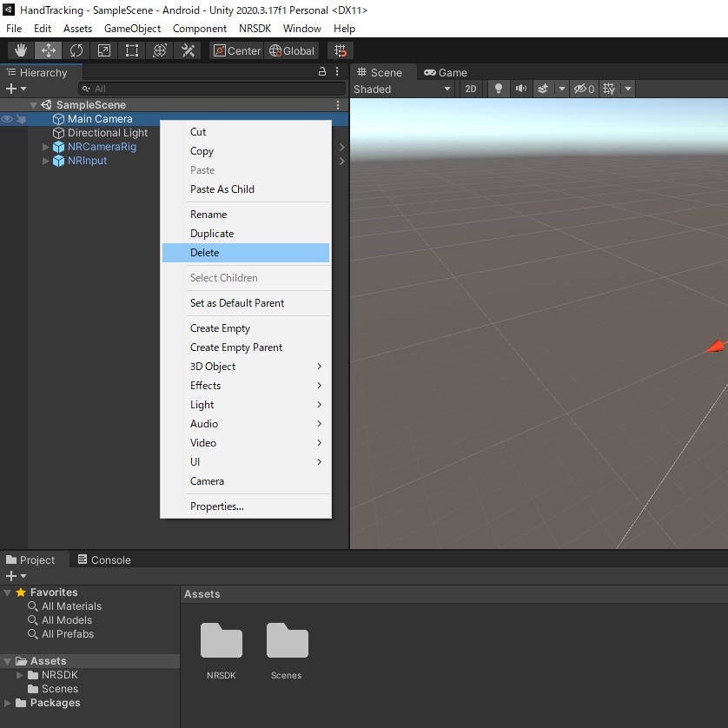
Task: Open the GameObject menu
Action: click(x=132, y=29)
